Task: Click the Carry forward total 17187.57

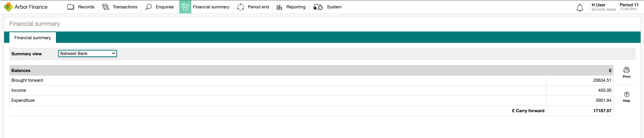Action: [x=602, y=111]
